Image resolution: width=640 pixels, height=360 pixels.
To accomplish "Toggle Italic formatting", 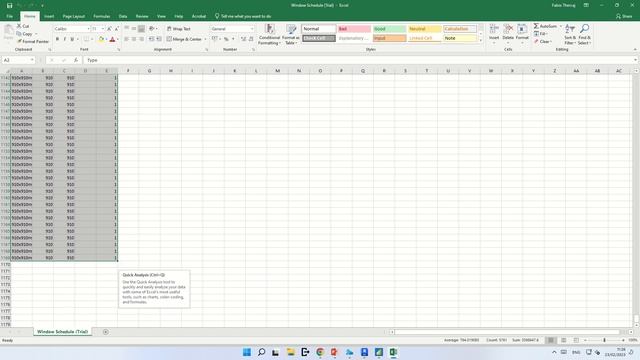I will (64, 39).
